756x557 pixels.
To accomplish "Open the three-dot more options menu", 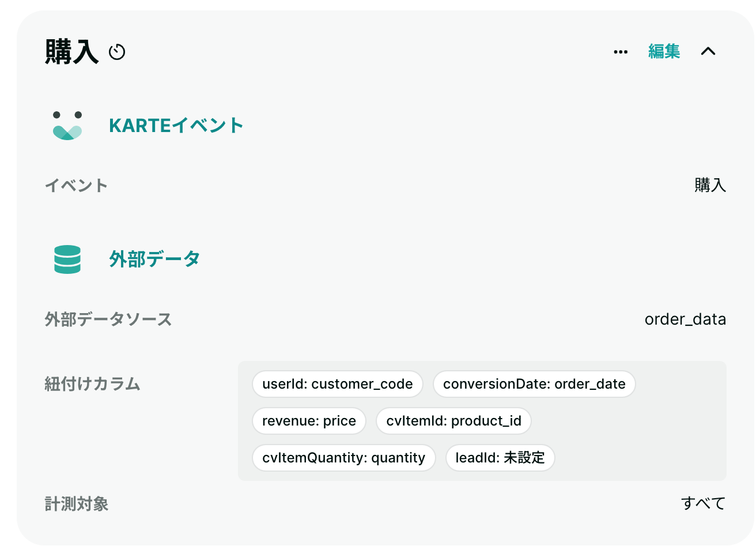I will pyautogui.click(x=621, y=52).
